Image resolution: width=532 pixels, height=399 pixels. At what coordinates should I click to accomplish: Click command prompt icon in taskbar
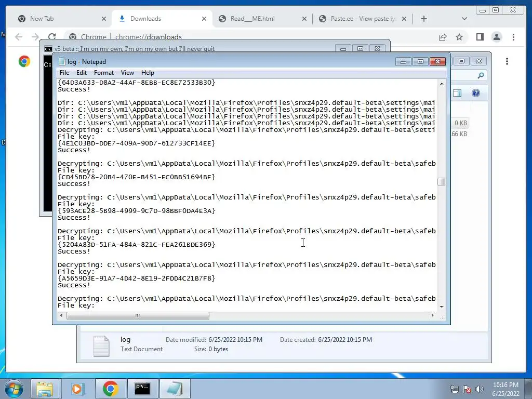click(142, 389)
